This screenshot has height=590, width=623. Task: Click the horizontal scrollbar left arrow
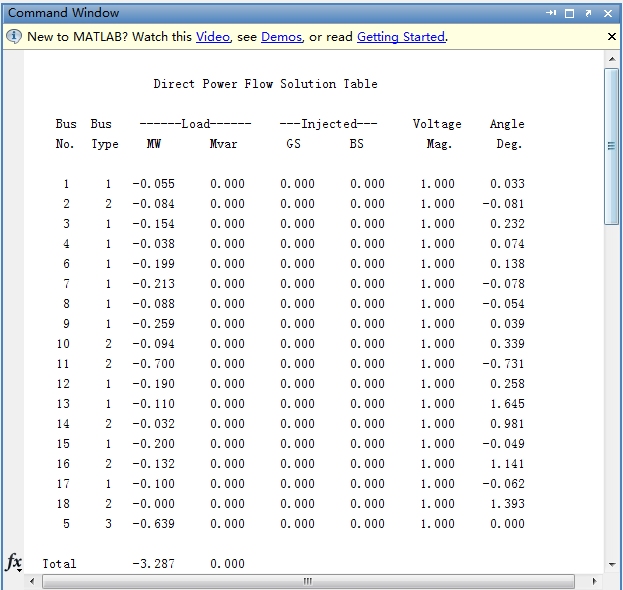(32, 582)
